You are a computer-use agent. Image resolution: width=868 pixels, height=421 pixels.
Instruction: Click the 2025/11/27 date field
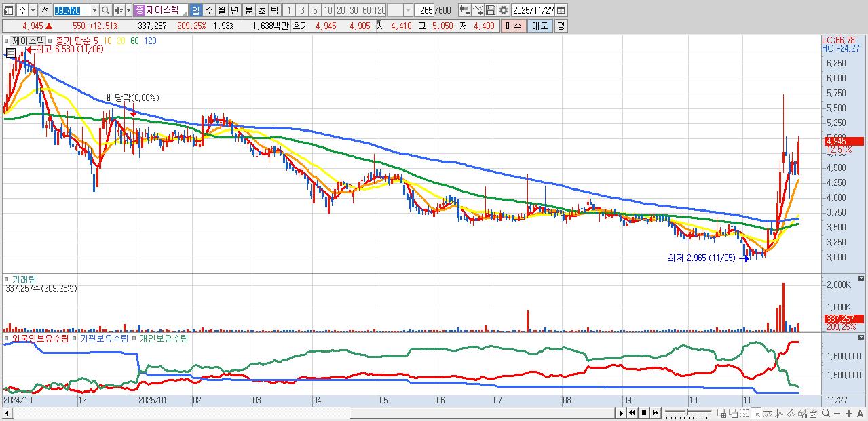coord(533,10)
